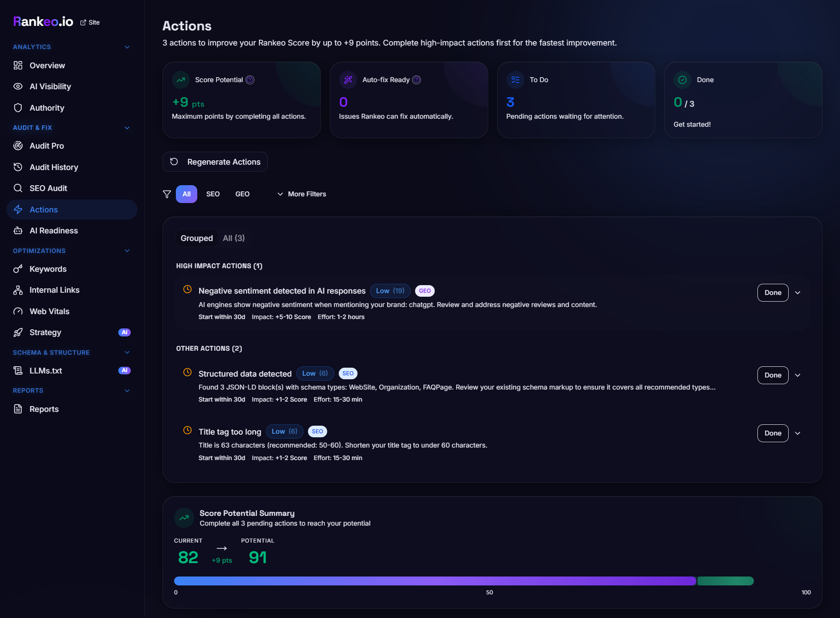Open the More Filters dropdown
Screen dimensions: 840x618
click(x=302, y=194)
